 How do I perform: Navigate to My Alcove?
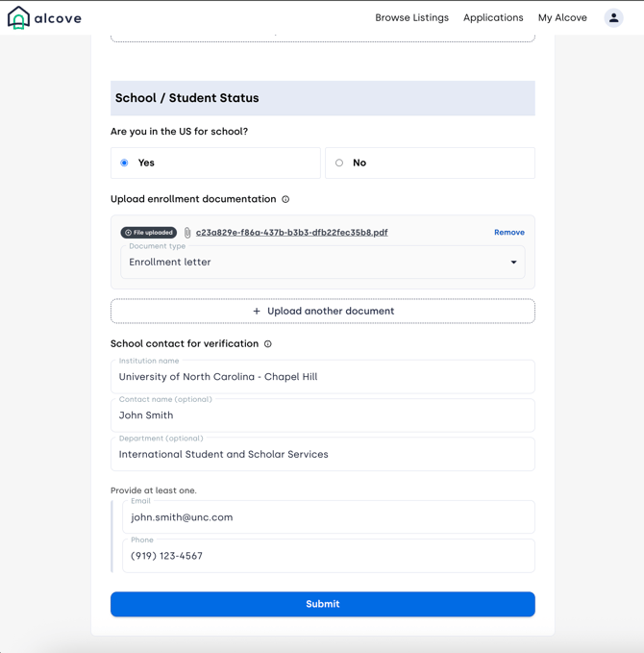tap(562, 18)
